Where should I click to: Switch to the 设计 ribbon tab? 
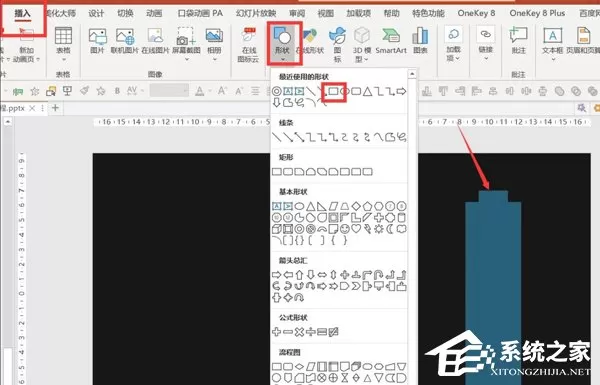click(x=96, y=13)
